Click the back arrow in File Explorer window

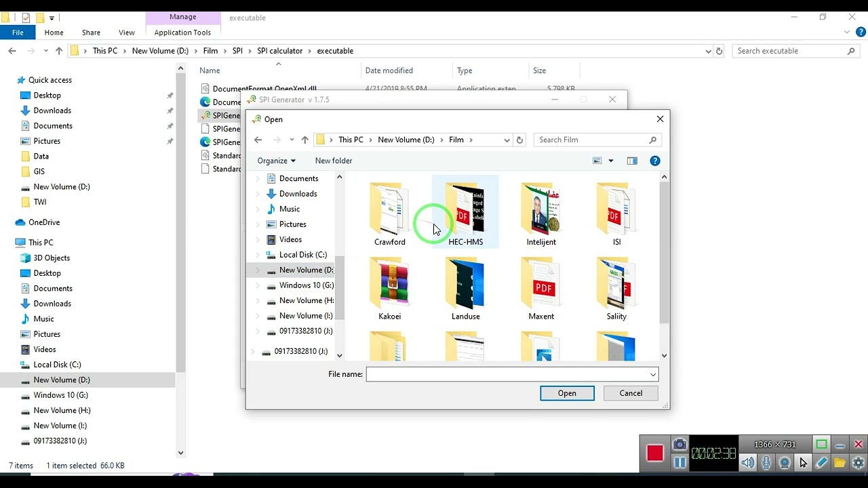click(x=12, y=51)
